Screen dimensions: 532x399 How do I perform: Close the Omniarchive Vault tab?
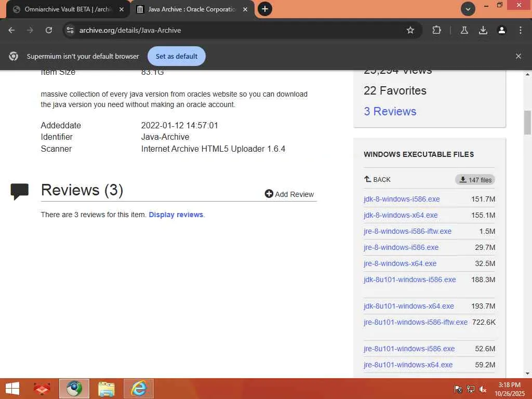click(122, 9)
